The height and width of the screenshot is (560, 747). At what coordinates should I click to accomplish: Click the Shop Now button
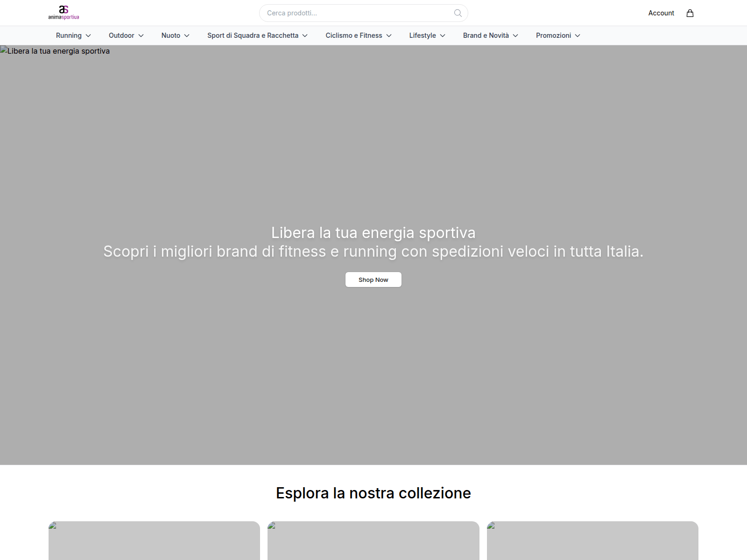click(373, 280)
